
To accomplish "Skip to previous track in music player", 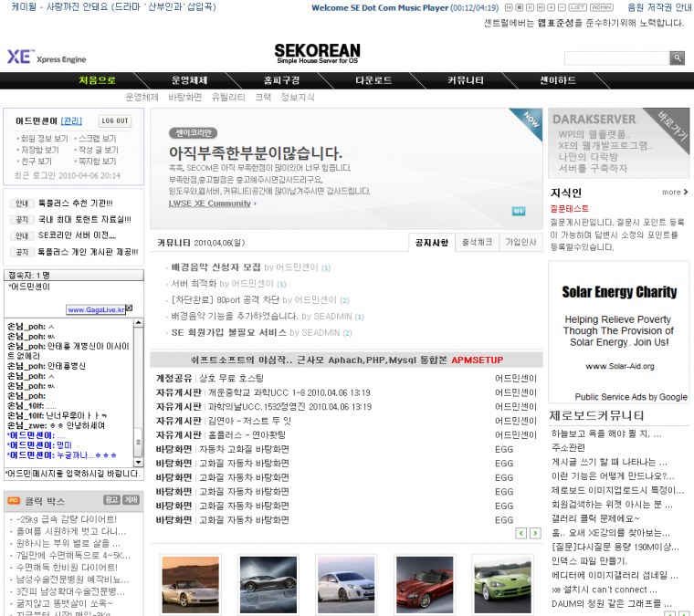I will 509,7.
